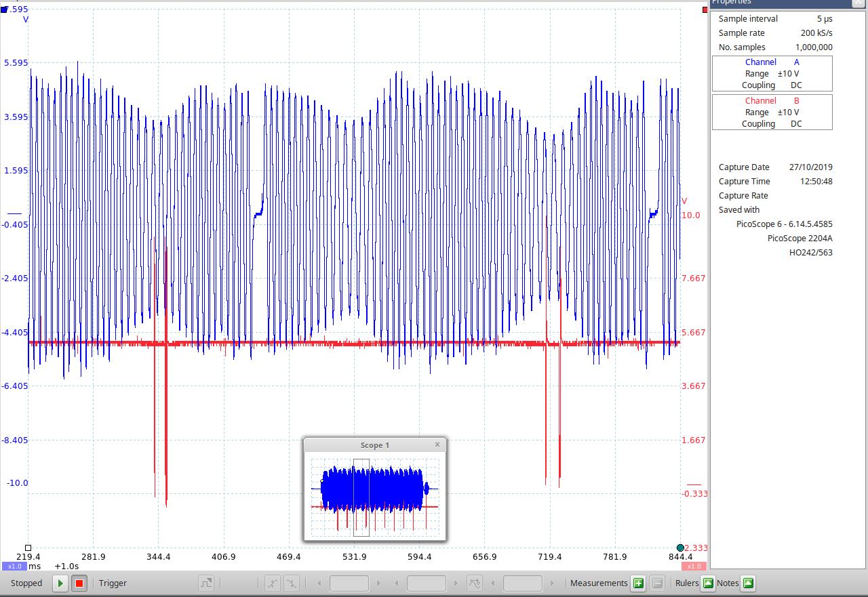The image size is (868, 597).
Task: Click the Stopped status text
Action: click(x=26, y=583)
